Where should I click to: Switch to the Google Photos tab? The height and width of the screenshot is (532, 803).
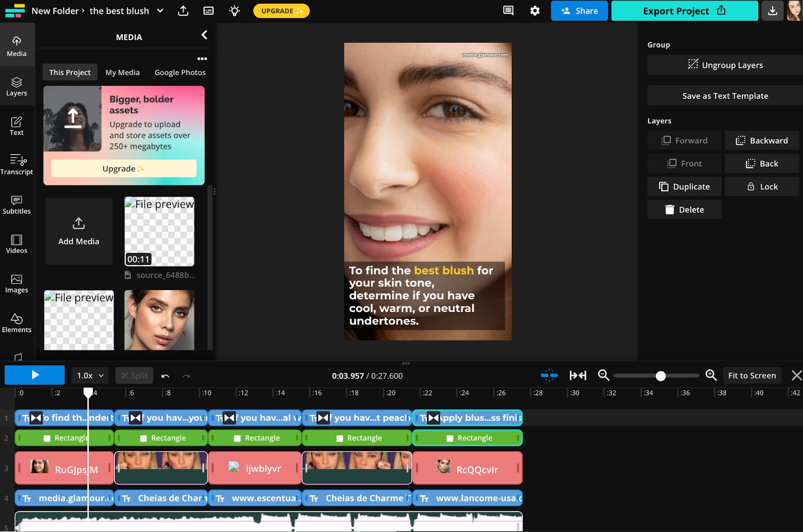(180, 72)
